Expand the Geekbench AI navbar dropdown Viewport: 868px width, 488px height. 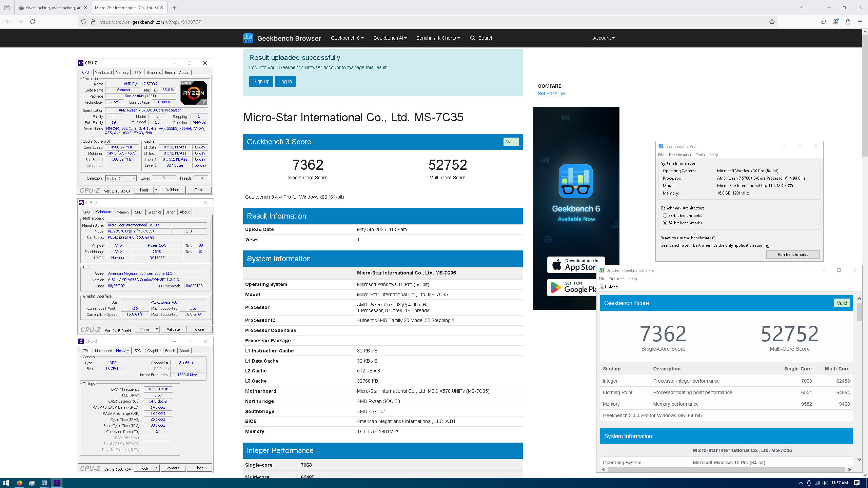click(390, 38)
